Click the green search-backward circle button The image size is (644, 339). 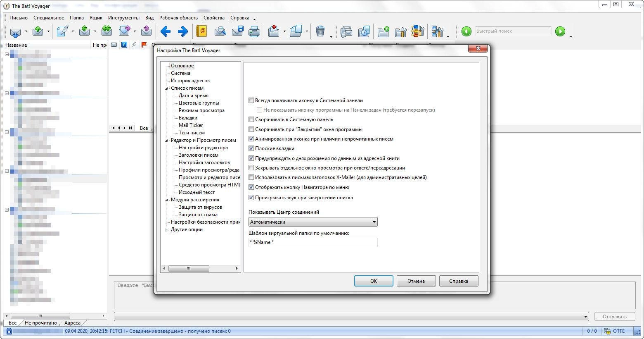click(466, 31)
